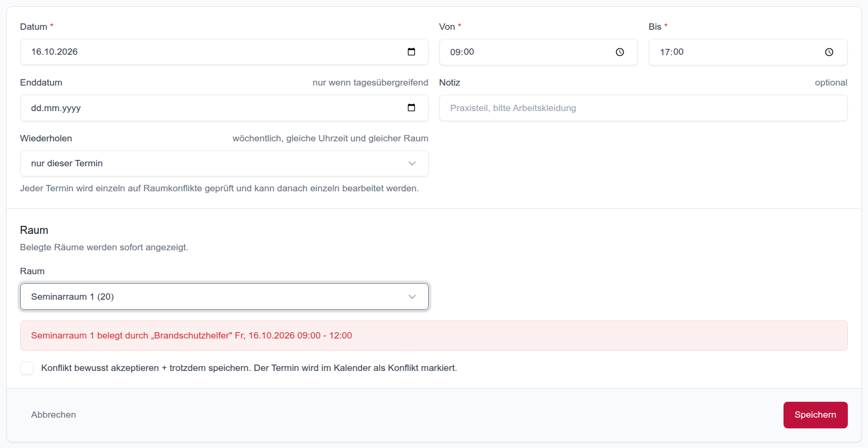Click the clock icon in Von field
868x448 pixels.
click(x=620, y=52)
